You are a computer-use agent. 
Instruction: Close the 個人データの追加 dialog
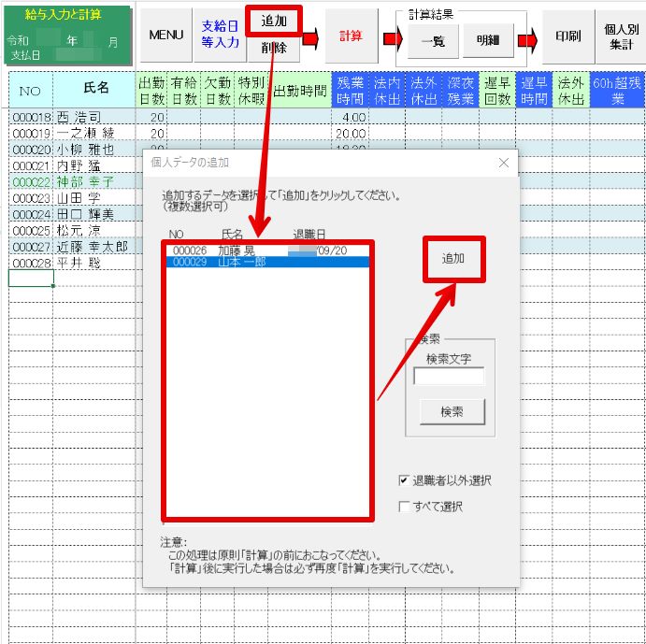tap(504, 163)
